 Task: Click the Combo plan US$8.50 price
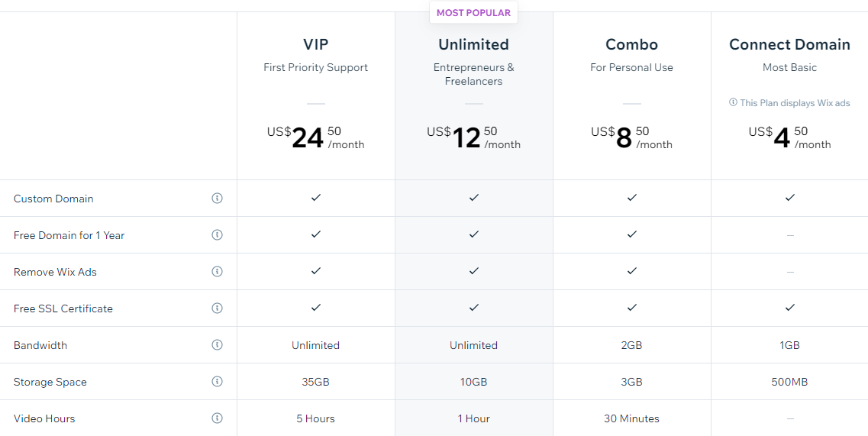coord(632,137)
